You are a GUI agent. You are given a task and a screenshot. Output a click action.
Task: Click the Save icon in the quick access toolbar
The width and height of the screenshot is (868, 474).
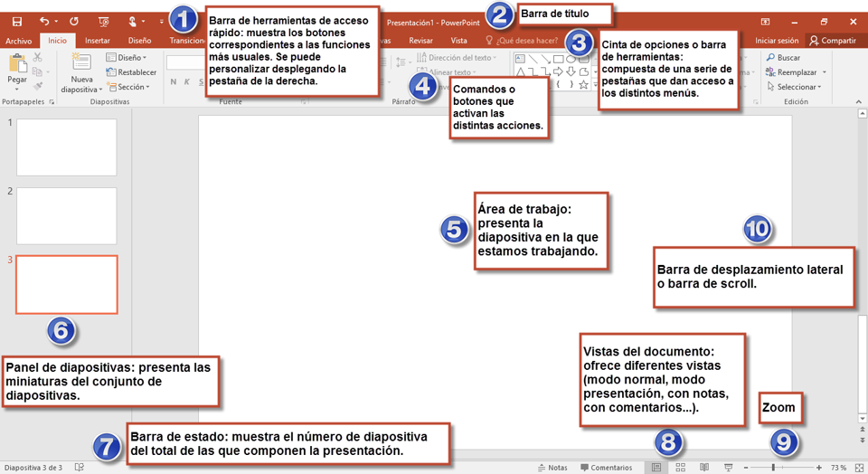(17, 22)
